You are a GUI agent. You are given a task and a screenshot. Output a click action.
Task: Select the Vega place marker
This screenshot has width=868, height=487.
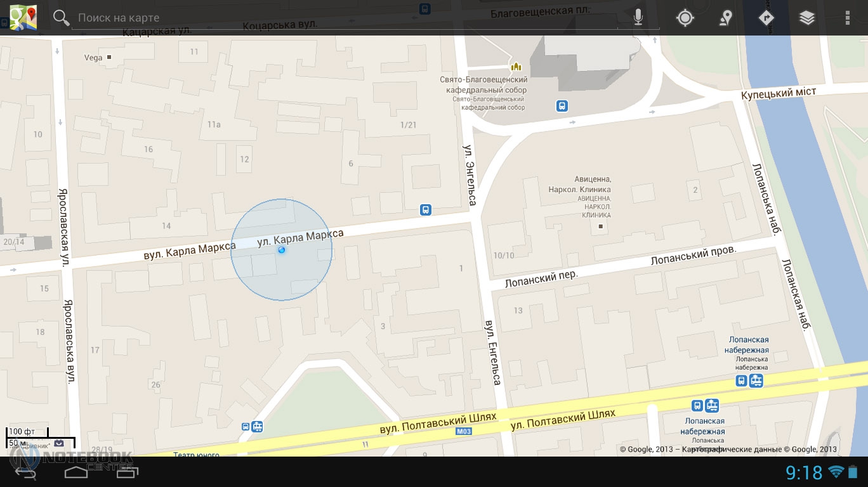[109, 57]
